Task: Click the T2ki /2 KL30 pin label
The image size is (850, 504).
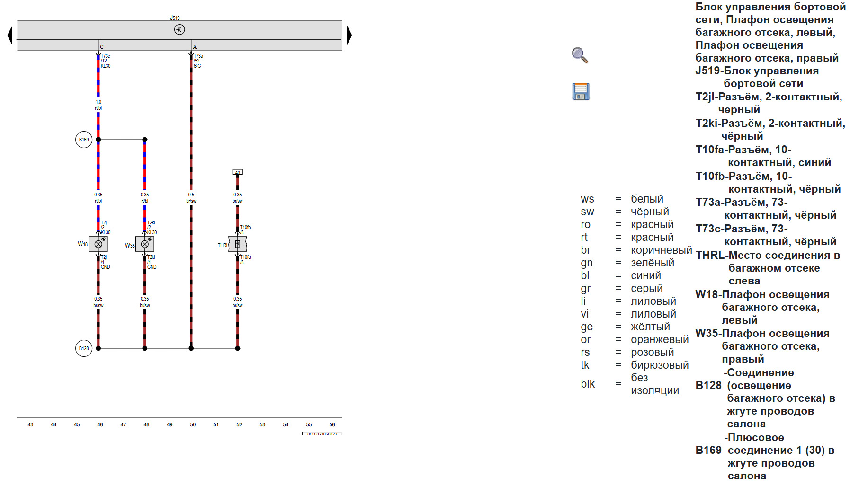Action: tap(152, 228)
